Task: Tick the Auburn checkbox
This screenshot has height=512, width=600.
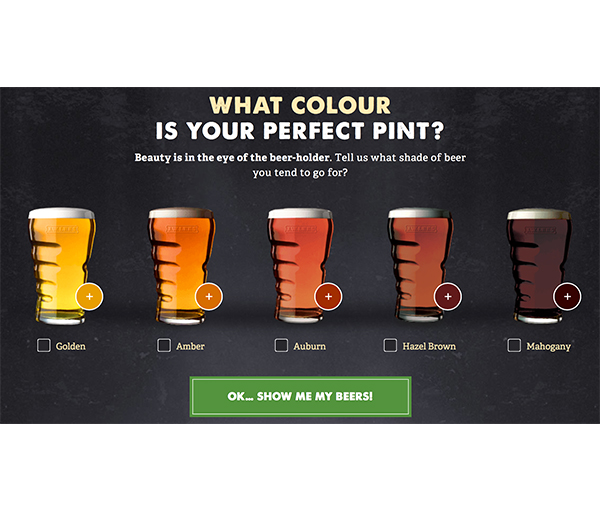Action: click(281, 345)
